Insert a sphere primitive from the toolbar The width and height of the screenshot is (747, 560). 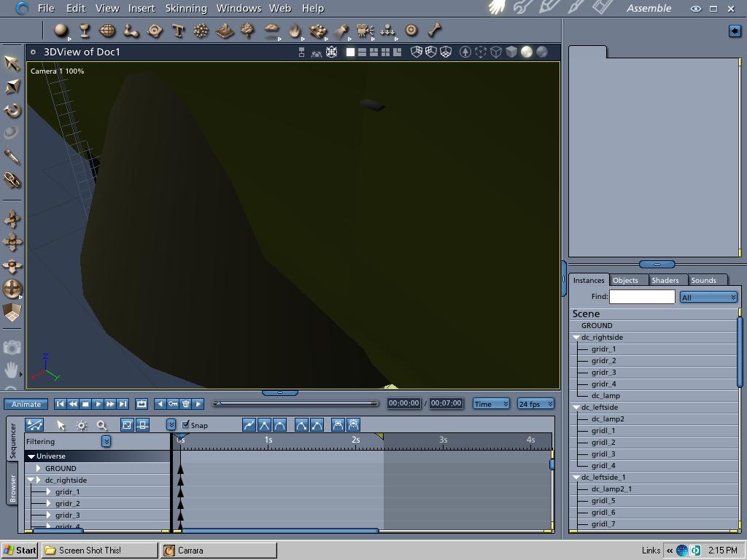click(61, 31)
